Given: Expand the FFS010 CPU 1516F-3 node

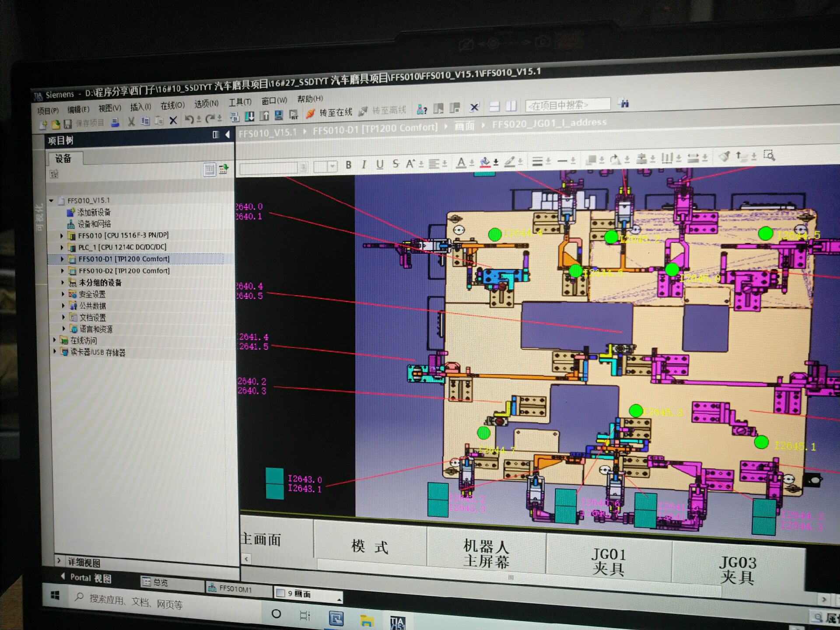Looking at the screenshot, I should click(62, 236).
